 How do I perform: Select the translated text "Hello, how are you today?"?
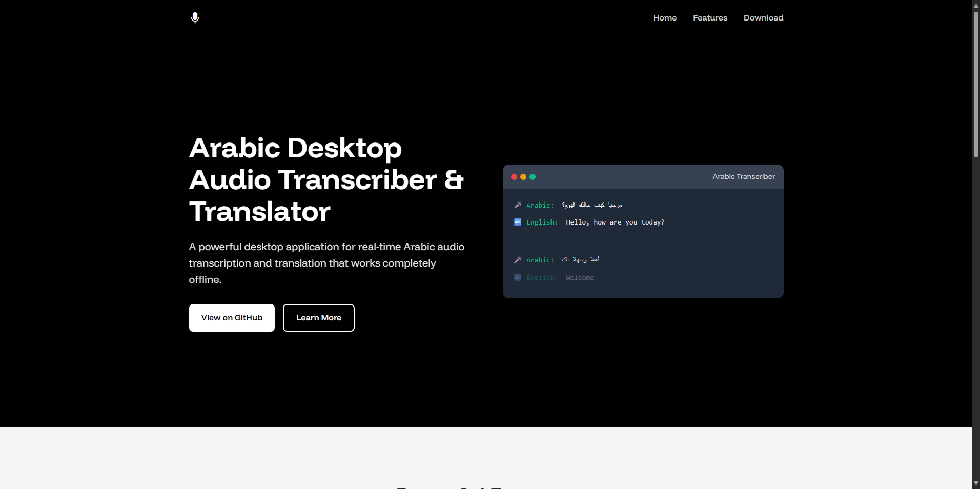click(615, 222)
